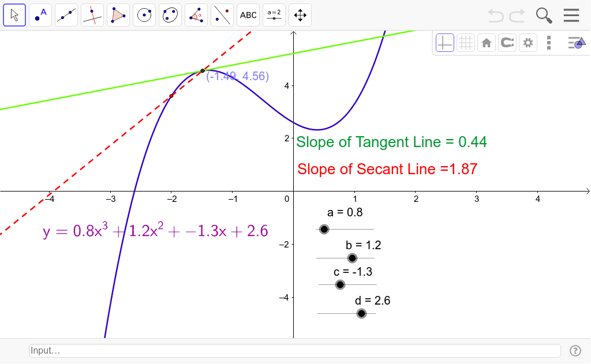Toggle the grid display button
The image size is (591, 364).
[466, 43]
